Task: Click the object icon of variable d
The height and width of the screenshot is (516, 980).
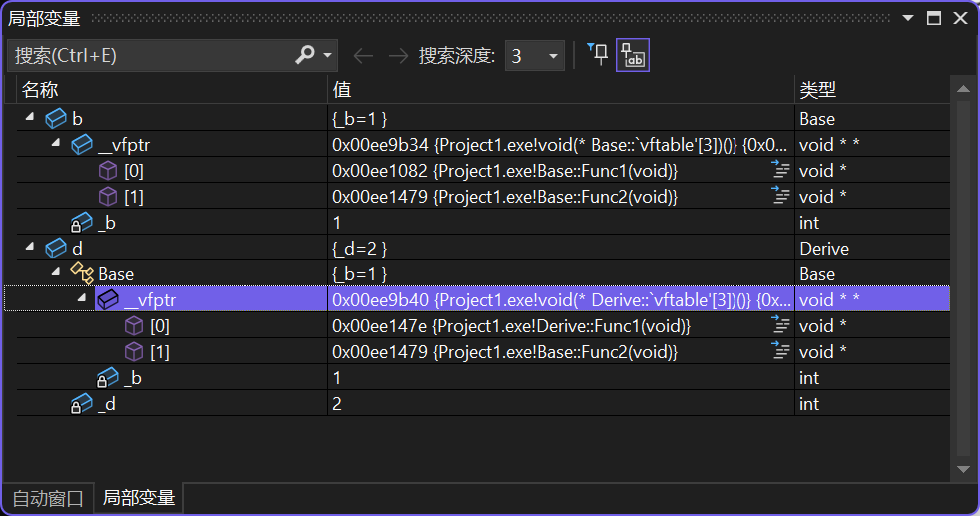Action: [56, 248]
